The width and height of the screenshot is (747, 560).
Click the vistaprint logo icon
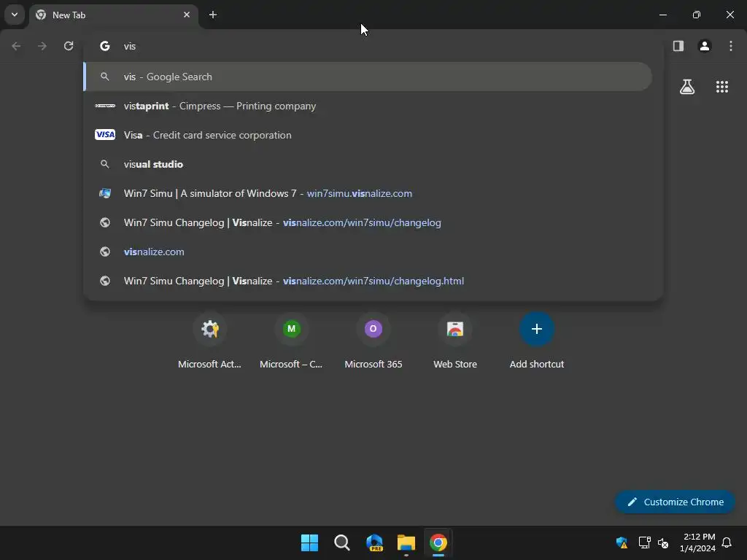click(x=105, y=106)
